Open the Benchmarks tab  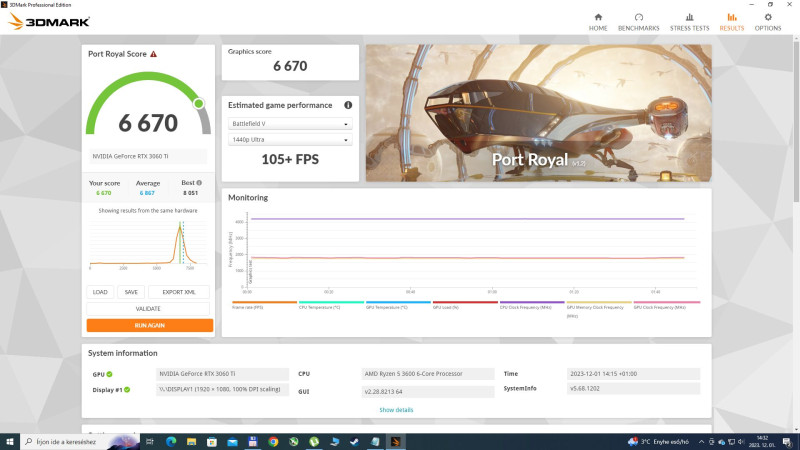tap(638, 22)
